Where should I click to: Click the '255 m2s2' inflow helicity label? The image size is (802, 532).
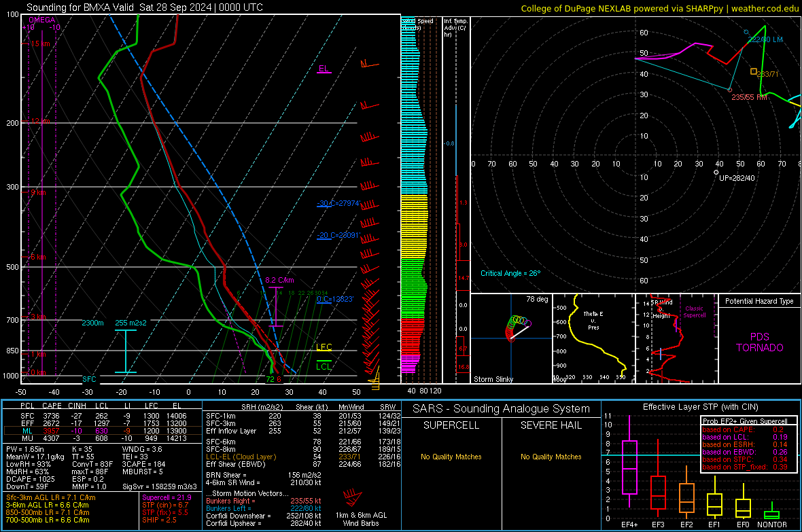click(x=131, y=323)
